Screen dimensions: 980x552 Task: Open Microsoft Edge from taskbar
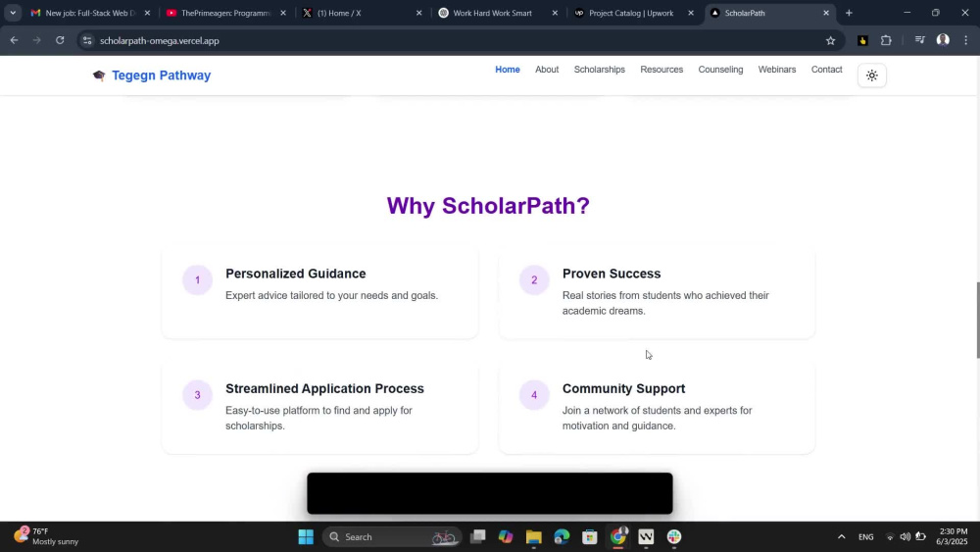click(x=562, y=537)
